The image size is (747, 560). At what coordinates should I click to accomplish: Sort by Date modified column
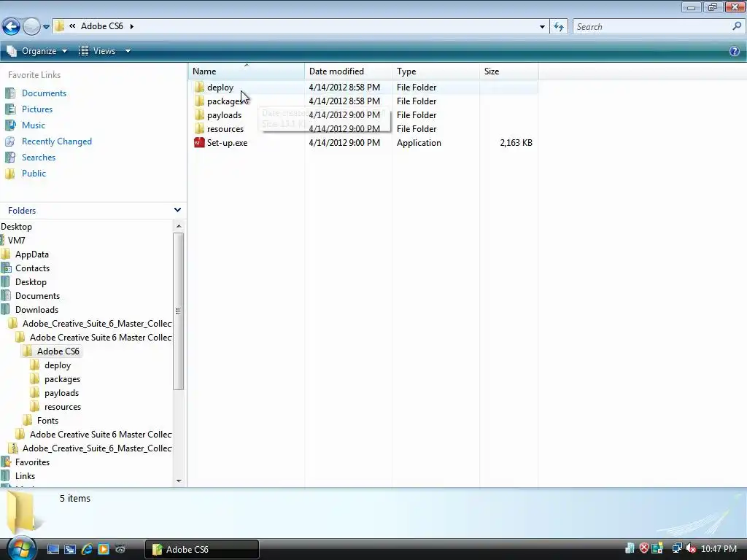click(348, 71)
